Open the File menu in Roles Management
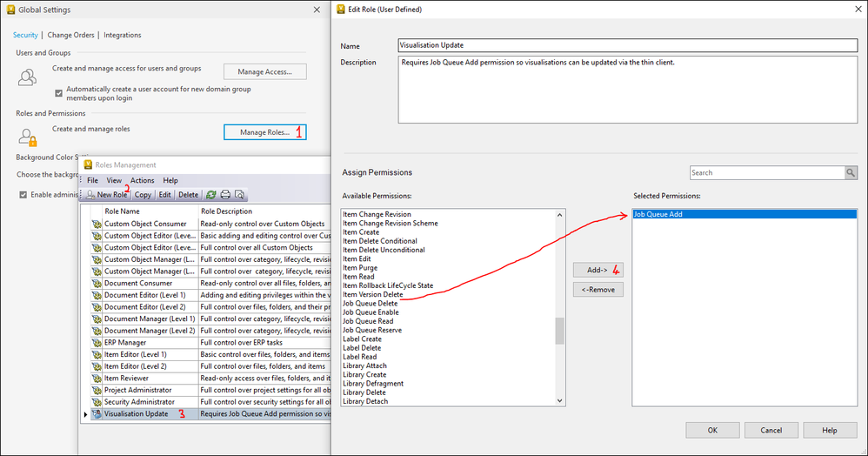 tap(92, 181)
